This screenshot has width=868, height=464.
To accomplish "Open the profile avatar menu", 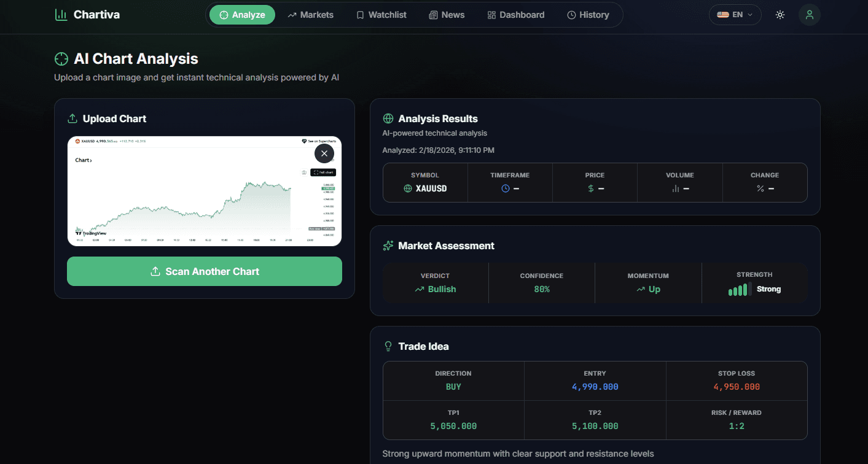I will (x=809, y=14).
